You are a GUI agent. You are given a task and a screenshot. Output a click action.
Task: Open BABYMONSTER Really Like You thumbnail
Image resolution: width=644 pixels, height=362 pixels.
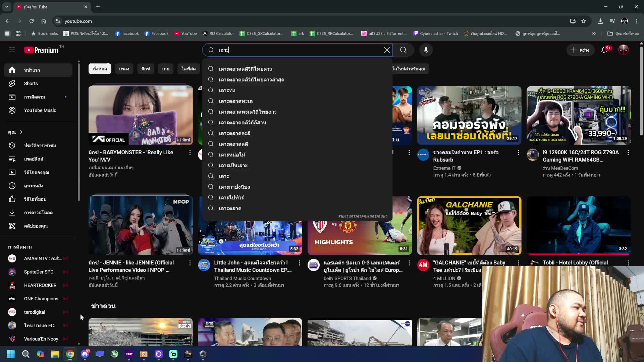pyautogui.click(x=141, y=115)
